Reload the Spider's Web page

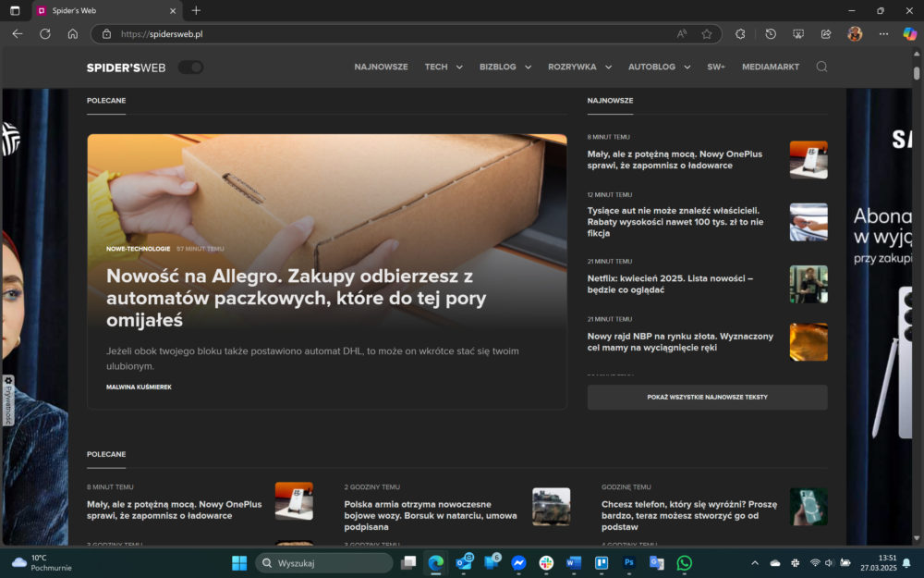tap(44, 34)
